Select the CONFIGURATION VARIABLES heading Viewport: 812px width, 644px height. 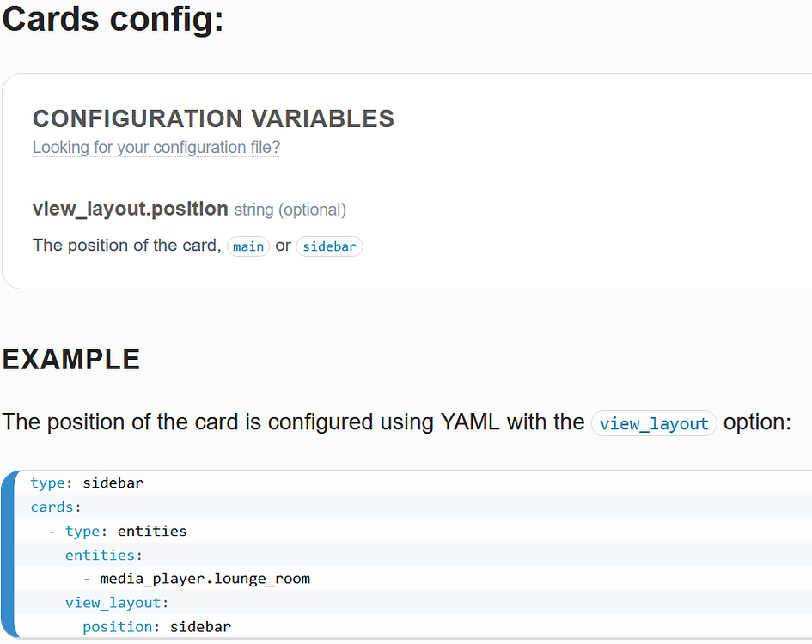213,119
